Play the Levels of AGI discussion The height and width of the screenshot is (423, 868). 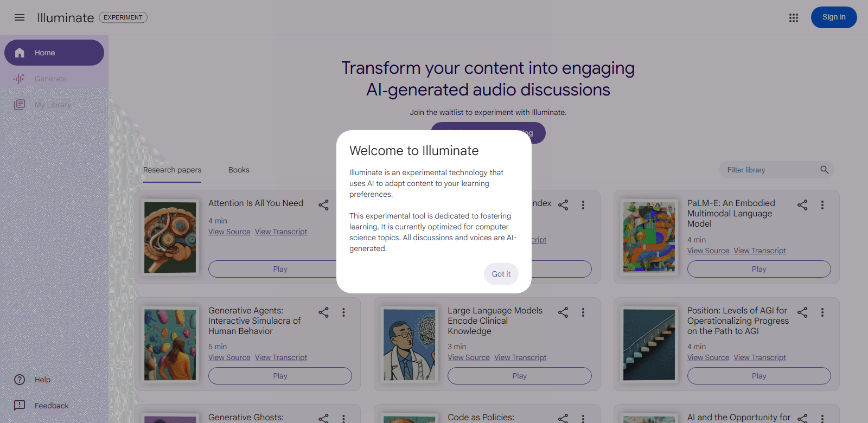759,376
